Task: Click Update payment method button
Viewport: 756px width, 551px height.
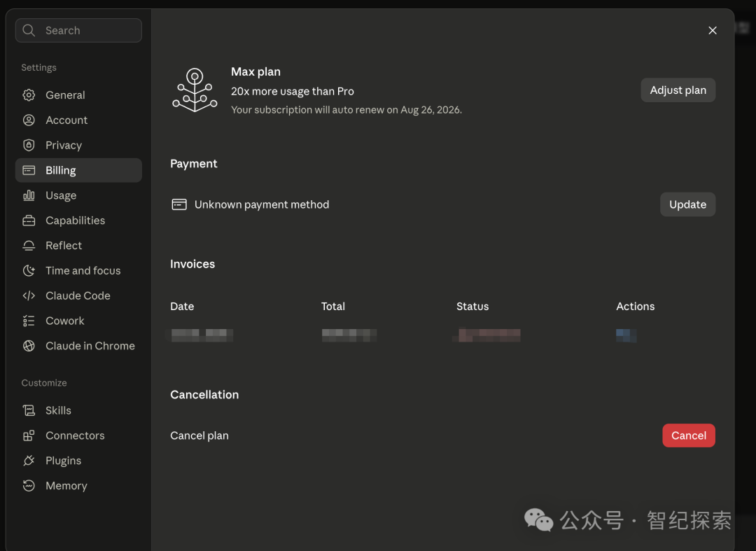Action: [x=687, y=204]
